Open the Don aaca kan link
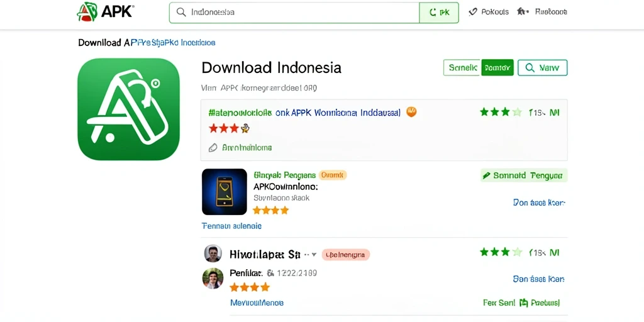The width and height of the screenshot is (644, 322). (539, 203)
